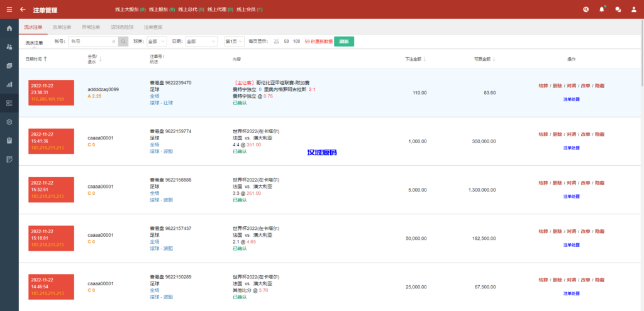Click 删除 for order 9622239470

[557, 86]
